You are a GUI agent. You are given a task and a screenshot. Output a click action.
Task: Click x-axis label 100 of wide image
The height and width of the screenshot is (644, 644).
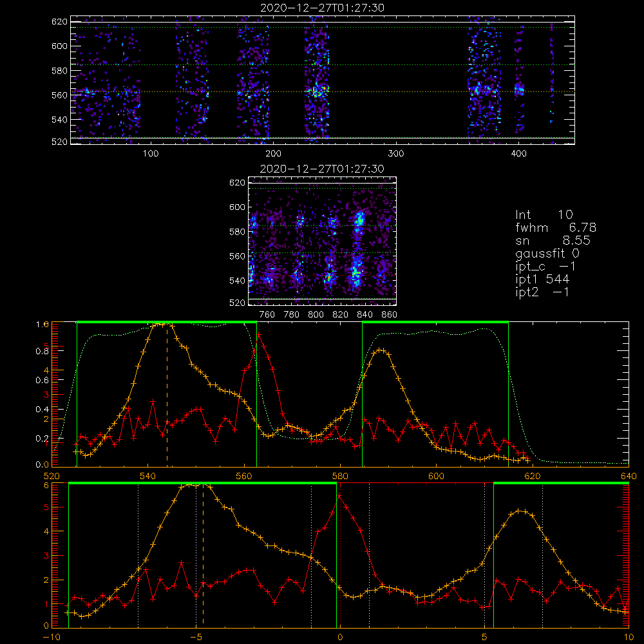click(x=151, y=154)
